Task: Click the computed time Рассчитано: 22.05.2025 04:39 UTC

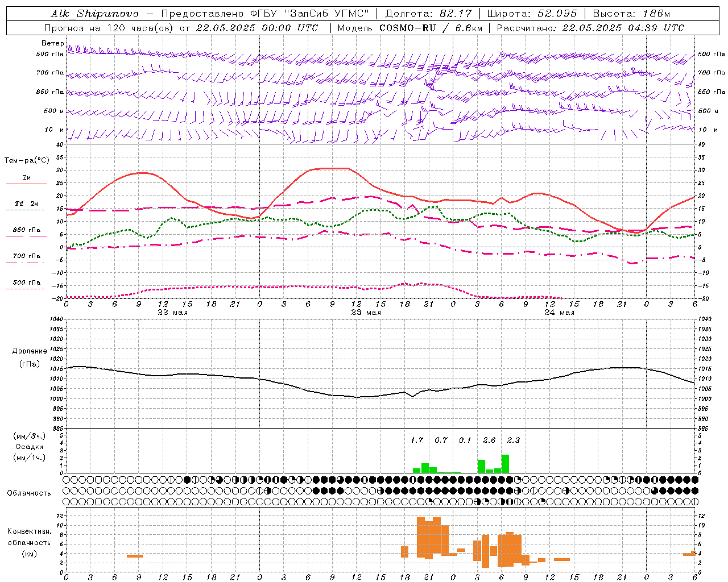Action: 590,28
